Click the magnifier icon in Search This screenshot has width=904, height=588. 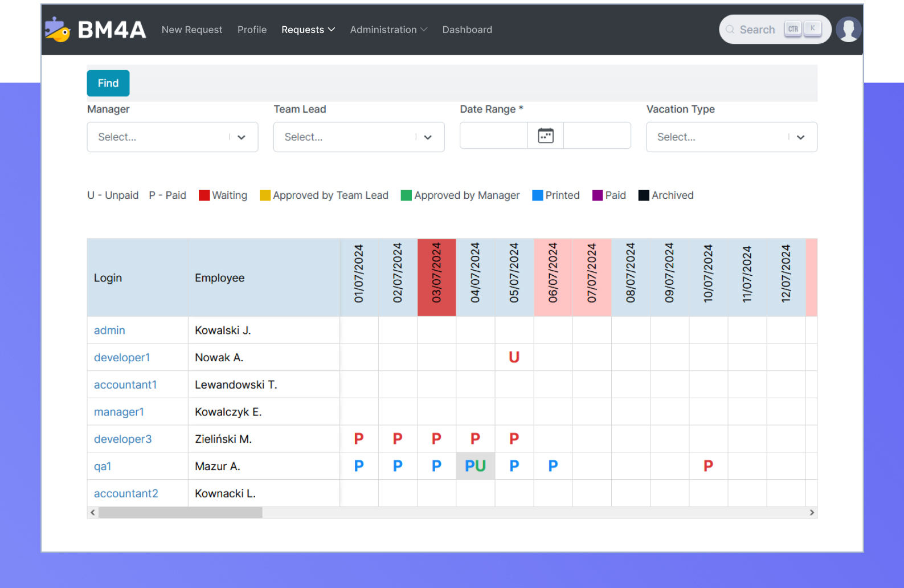(x=730, y=30)
